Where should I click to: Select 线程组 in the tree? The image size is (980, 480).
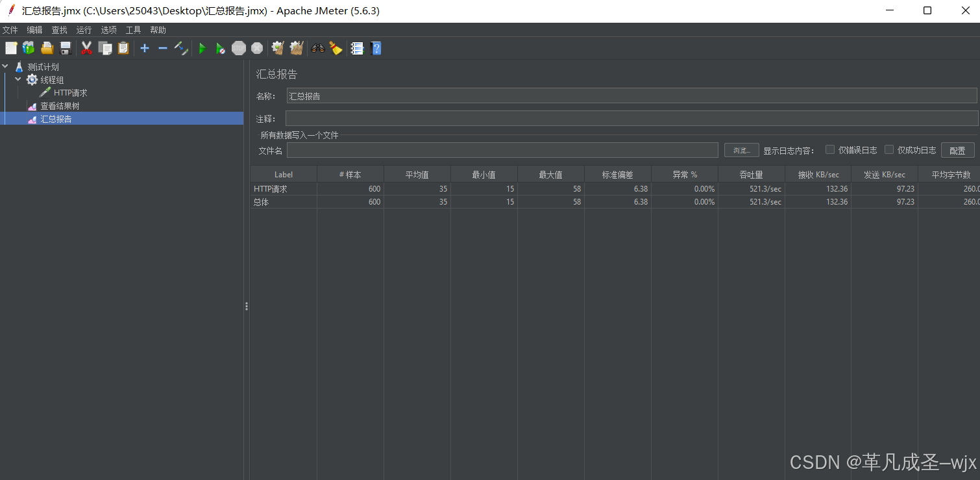tap(52, 80)
